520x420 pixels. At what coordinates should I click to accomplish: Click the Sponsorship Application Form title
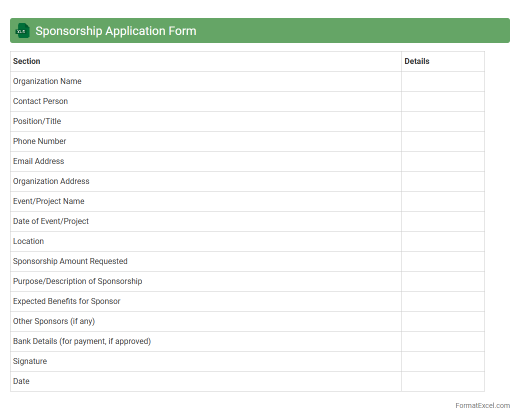[x=115, y=31]
